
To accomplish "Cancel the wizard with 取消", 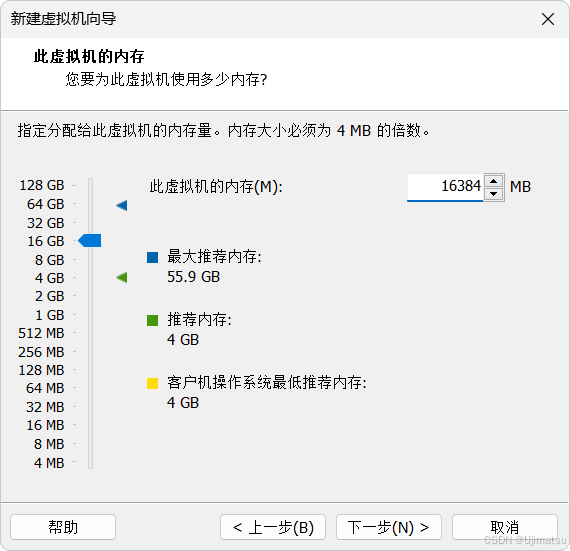I will (505, 527).
